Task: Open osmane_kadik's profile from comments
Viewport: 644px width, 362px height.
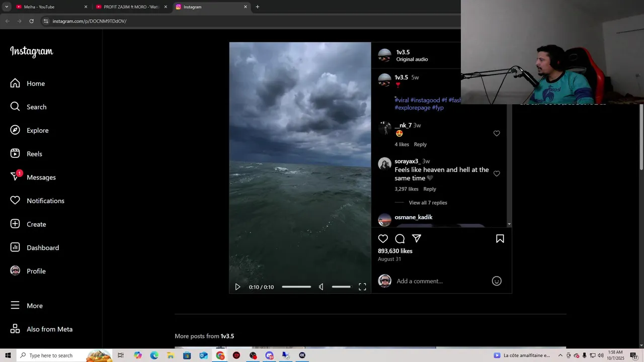Action: pos(414,217)
